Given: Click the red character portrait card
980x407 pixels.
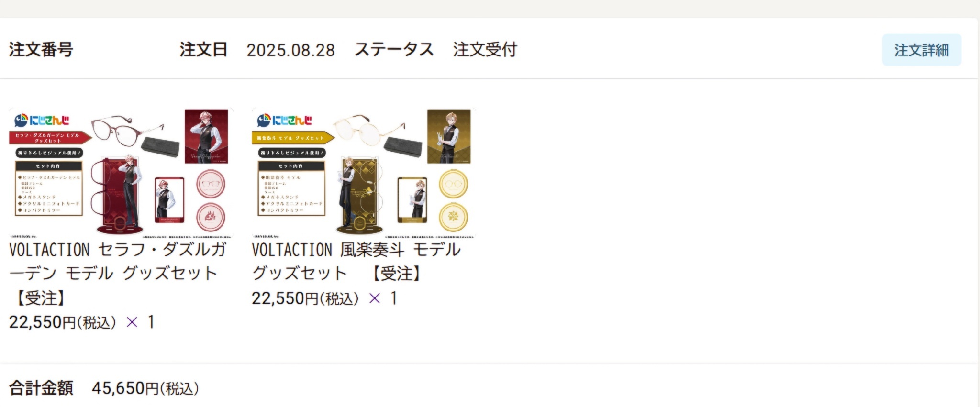Looking at the screenshot, I should 206,136.
